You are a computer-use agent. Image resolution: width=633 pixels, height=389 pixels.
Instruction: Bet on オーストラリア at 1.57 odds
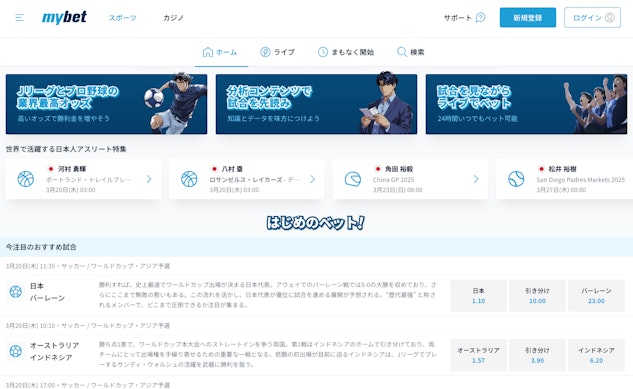tap(478, 355)
